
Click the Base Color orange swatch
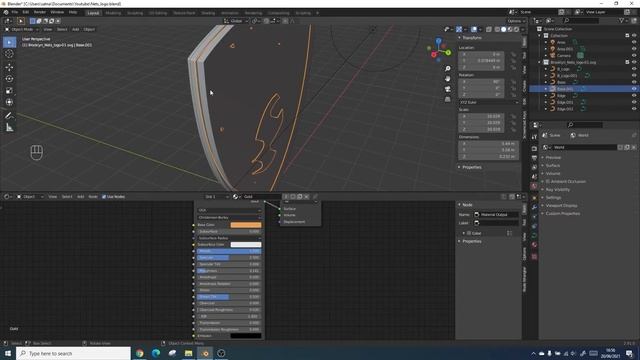pyautogui.click(x=246, y=225)
